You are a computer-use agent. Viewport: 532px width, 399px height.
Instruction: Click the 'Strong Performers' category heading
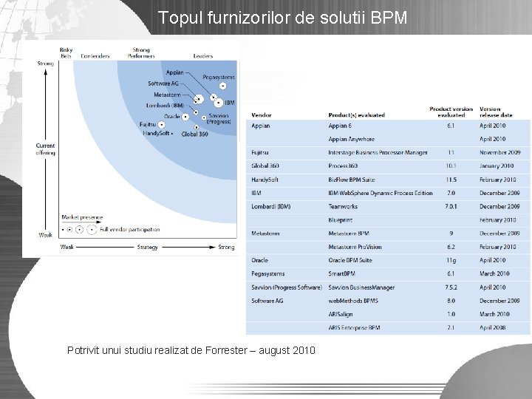(x=141, y=53)
